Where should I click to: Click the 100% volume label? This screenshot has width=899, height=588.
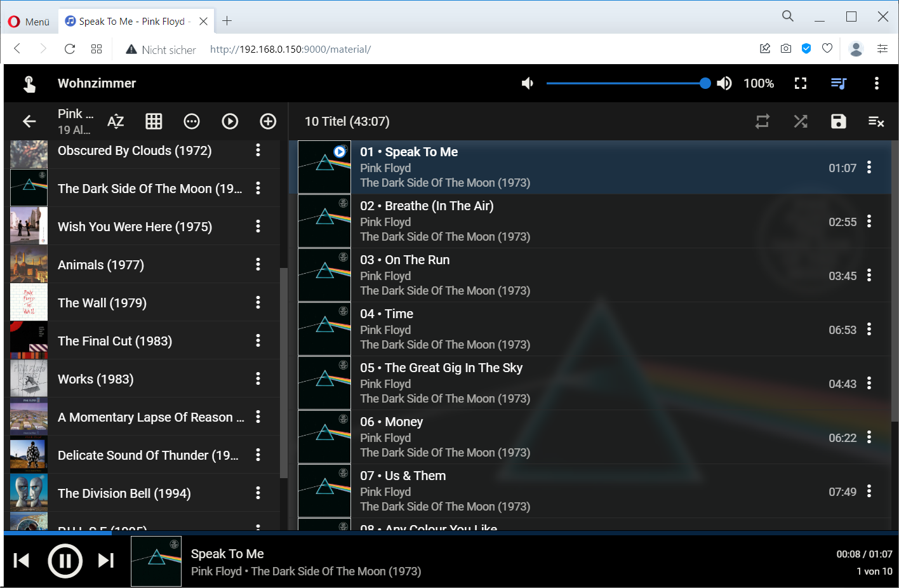point(759,83)
